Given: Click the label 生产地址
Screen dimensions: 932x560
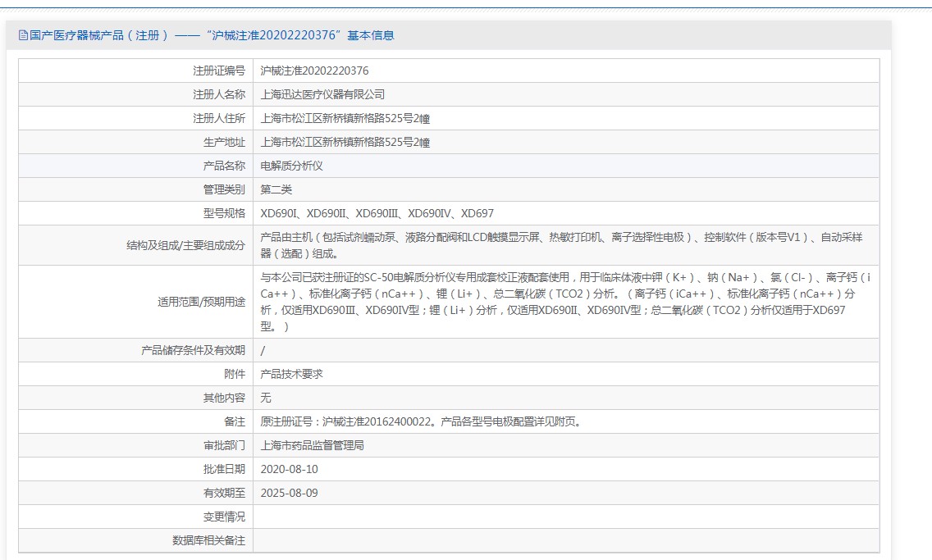Looking at the screenshot, I should (224, 142).
